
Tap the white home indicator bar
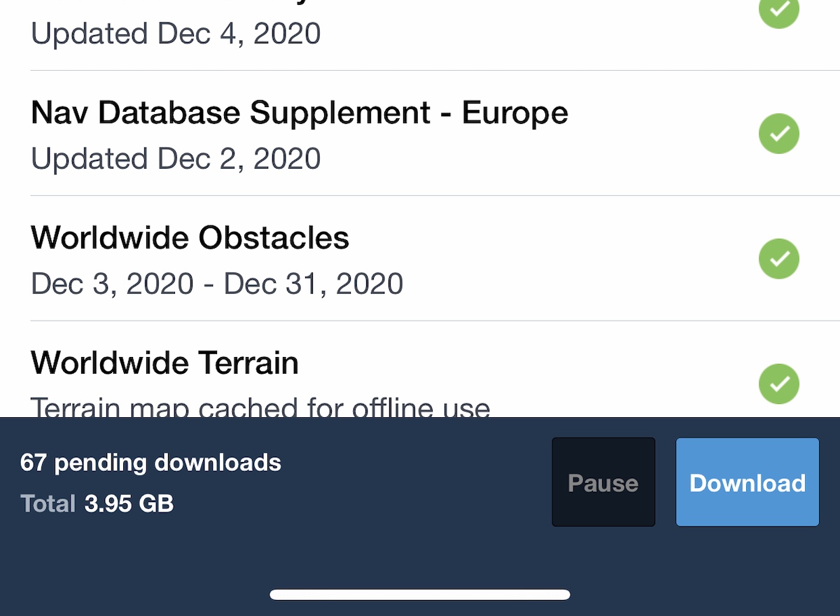pyautogui.click(x=420, y=595)
